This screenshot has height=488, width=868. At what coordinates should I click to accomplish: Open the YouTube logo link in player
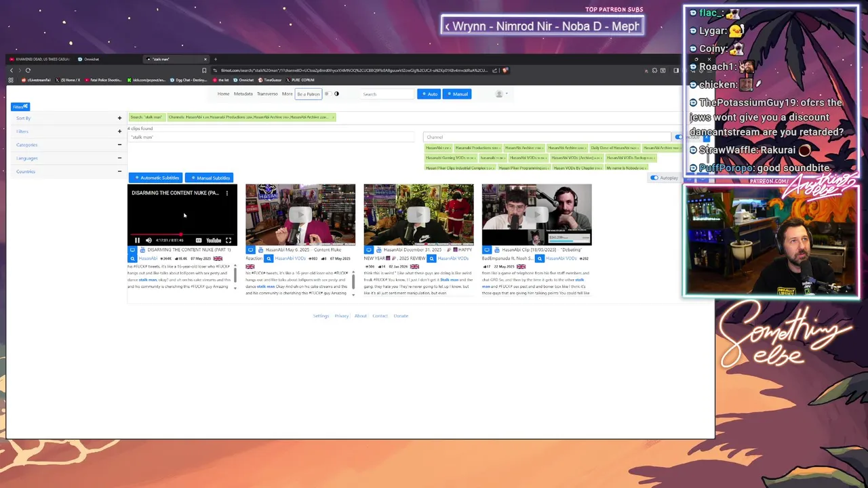tap(214, 241)
